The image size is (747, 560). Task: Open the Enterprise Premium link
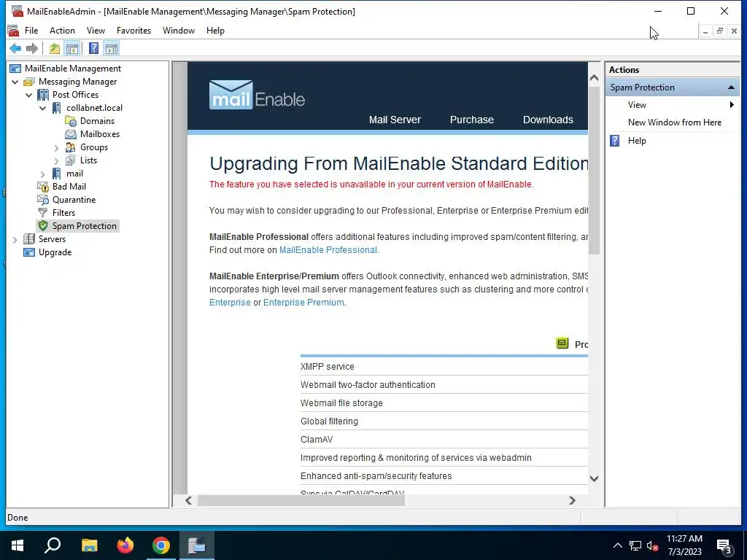coord(303,303)
